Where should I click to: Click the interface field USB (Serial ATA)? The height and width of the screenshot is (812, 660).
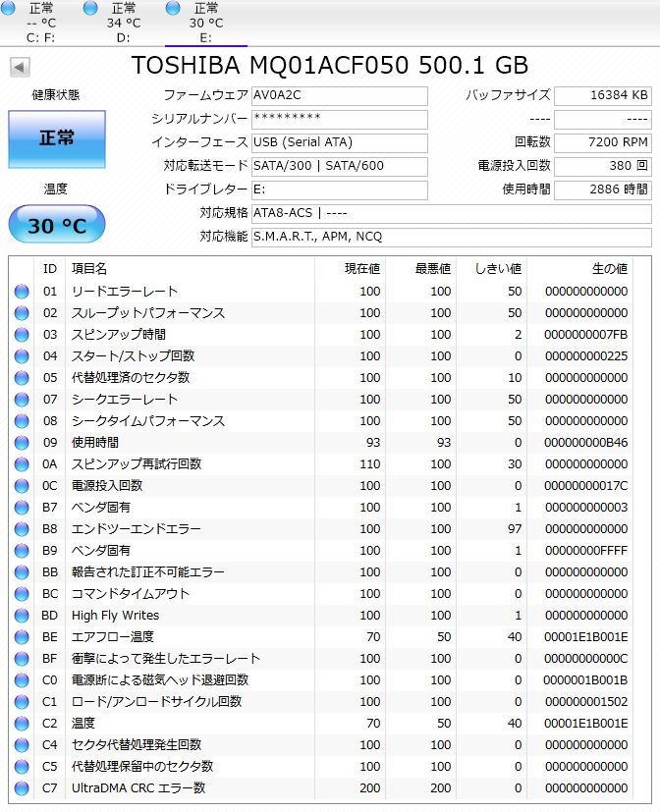pos(340,143)
